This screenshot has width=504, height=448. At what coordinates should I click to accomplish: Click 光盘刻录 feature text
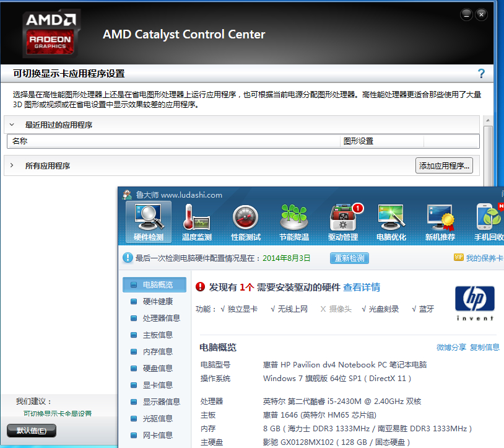pyautogui.click(x=384, y=309)
